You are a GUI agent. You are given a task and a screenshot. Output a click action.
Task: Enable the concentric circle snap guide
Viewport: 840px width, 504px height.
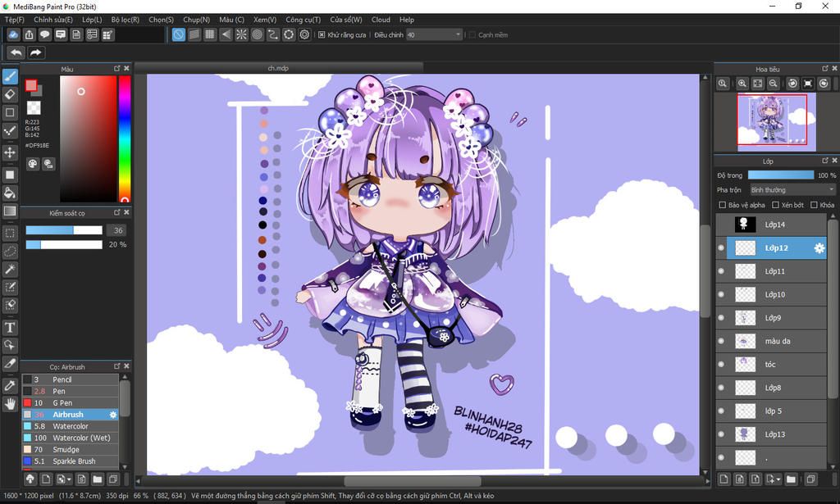(x=257, y=34)
